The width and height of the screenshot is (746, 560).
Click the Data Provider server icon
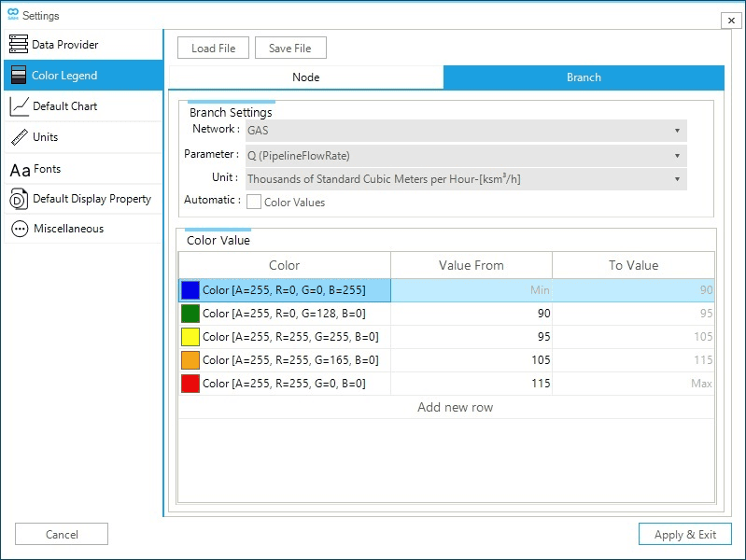pyautogui.click(x=19, y=45)
